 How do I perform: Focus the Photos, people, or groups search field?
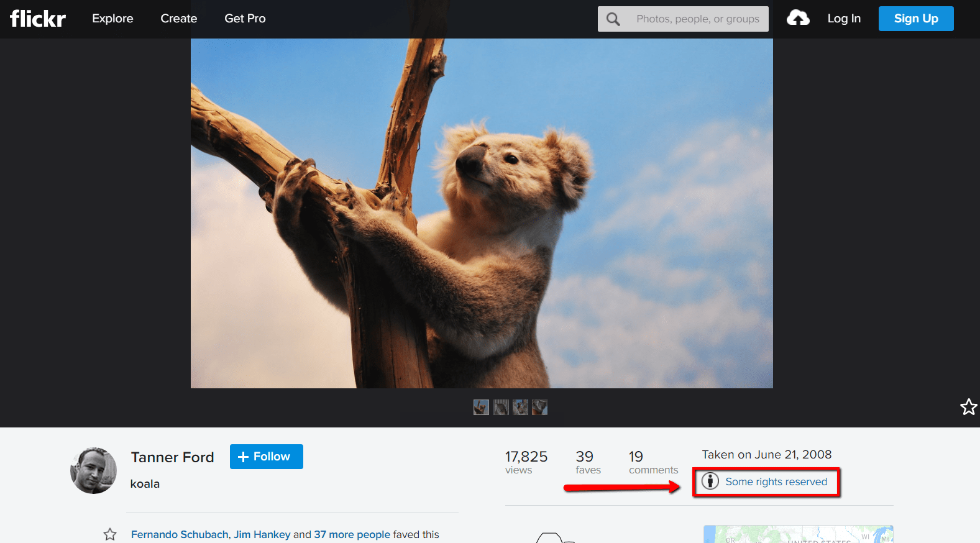tap(697, 19)
